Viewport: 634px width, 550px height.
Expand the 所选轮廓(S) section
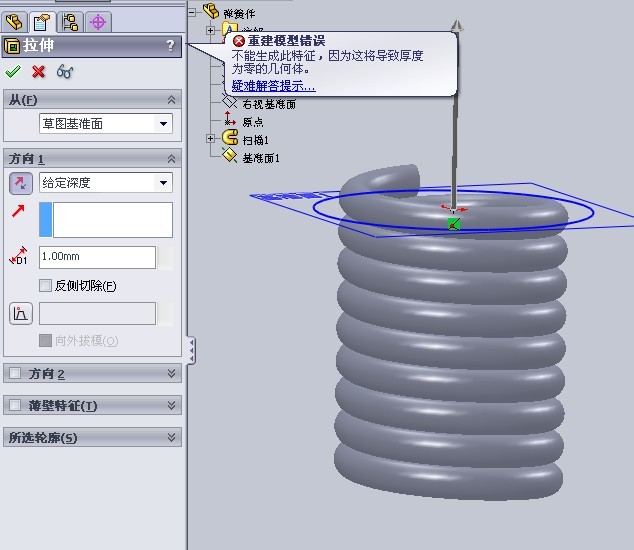171,437
